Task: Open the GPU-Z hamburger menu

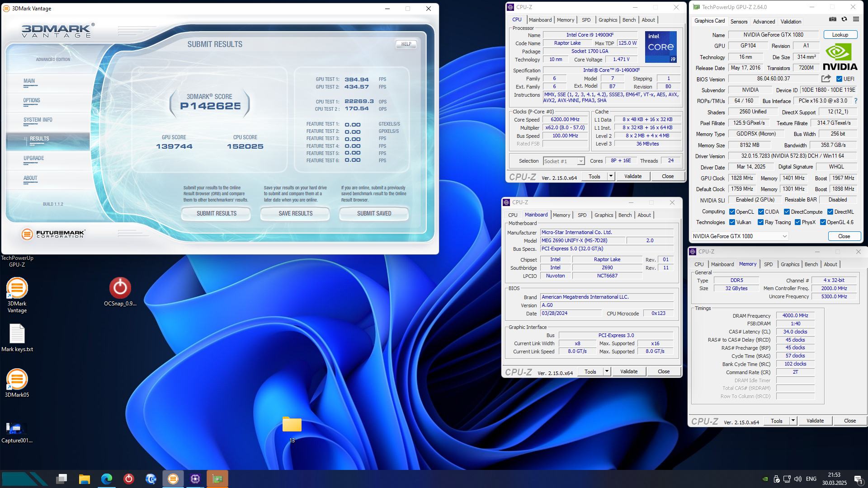Action: click(x=856, y=19)
